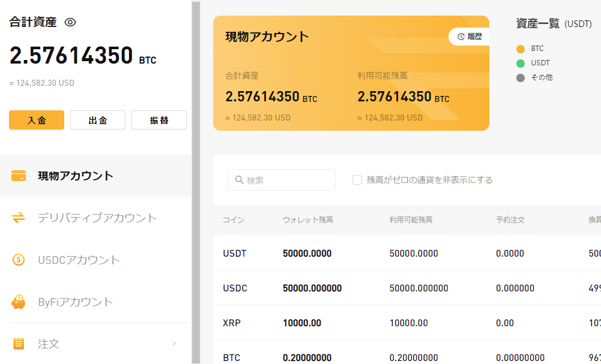Click 利用可能残高 label on the yellow card
The image size is (601, 364).
pyautogui.click(x=382, y=76)
